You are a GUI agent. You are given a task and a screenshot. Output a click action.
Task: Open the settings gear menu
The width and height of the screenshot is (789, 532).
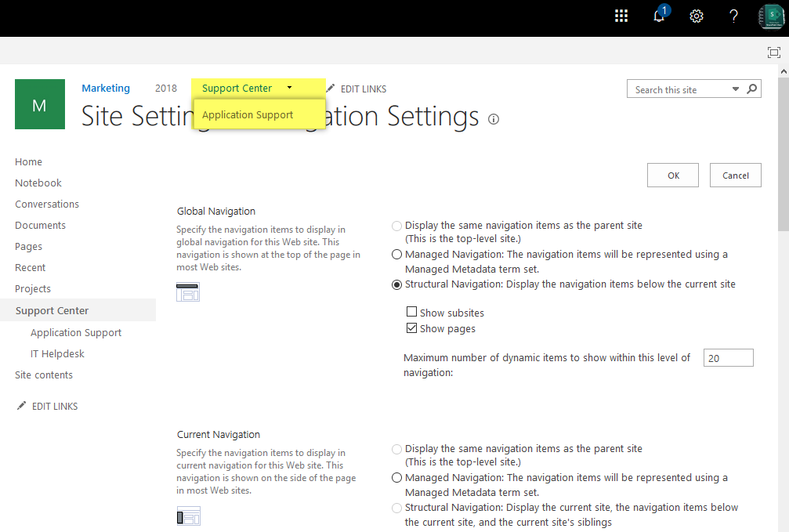pyautogui.click(x=697, y=16)
